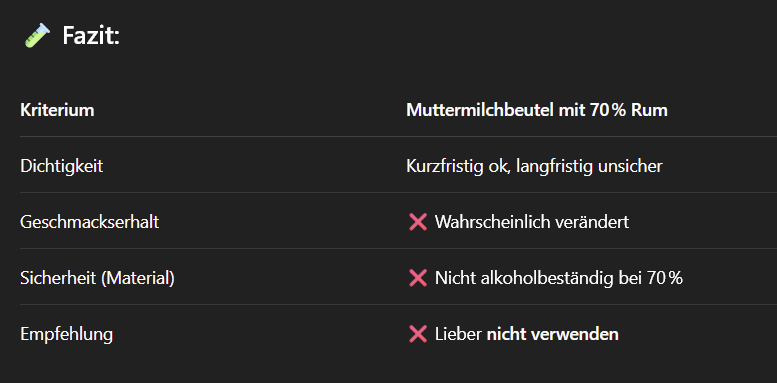Viewport: 777px width, 383px height.
Task: Click the red X beside Lieber nicht verwenden
Action: coord(418,334)
